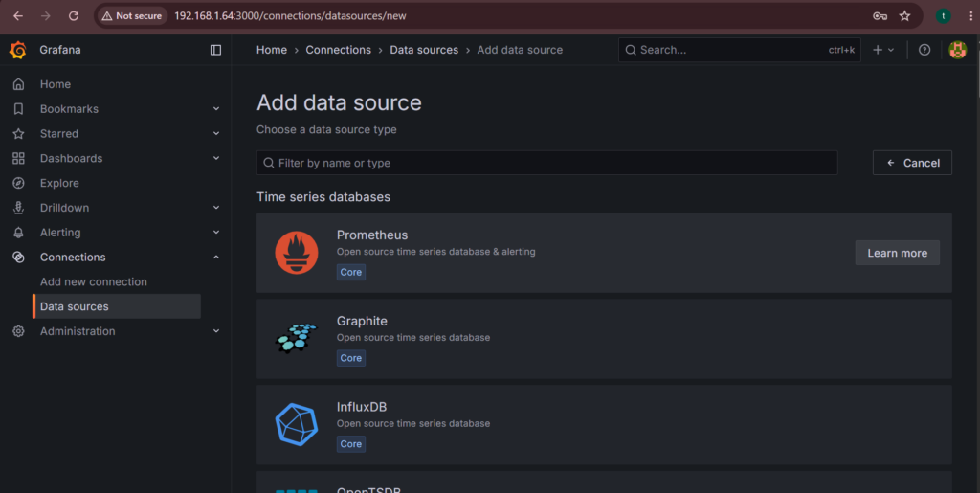The image size is (980, 493).
Task: Open the saved passwords key icon
Action: (x=880, y=16)
